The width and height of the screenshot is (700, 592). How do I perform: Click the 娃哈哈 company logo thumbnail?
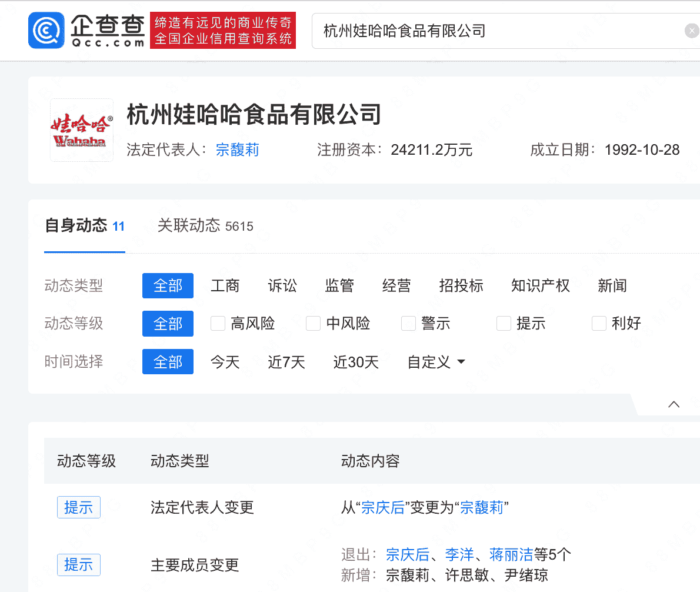(81, 129)
